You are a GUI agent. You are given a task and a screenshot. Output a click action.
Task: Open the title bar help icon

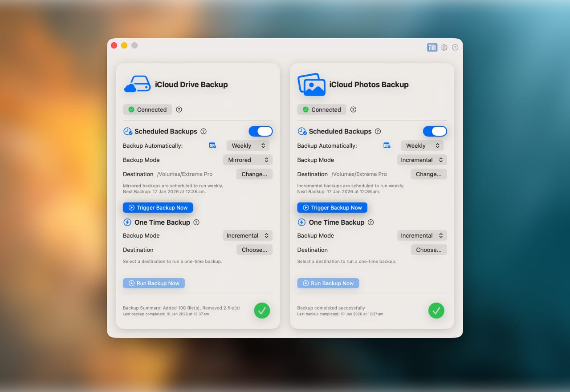pyautogui.click(x=455, y=47)
